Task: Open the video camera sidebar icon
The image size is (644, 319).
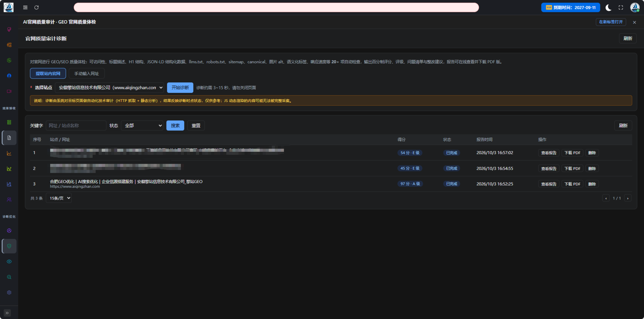Action: tap(9, 91)
